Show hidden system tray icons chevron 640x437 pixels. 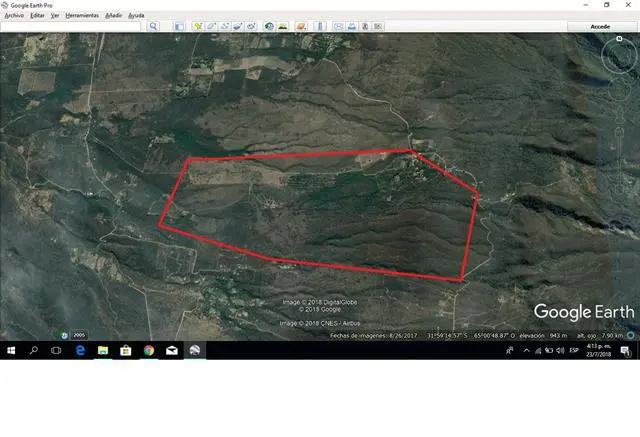(x=527, y=350)
